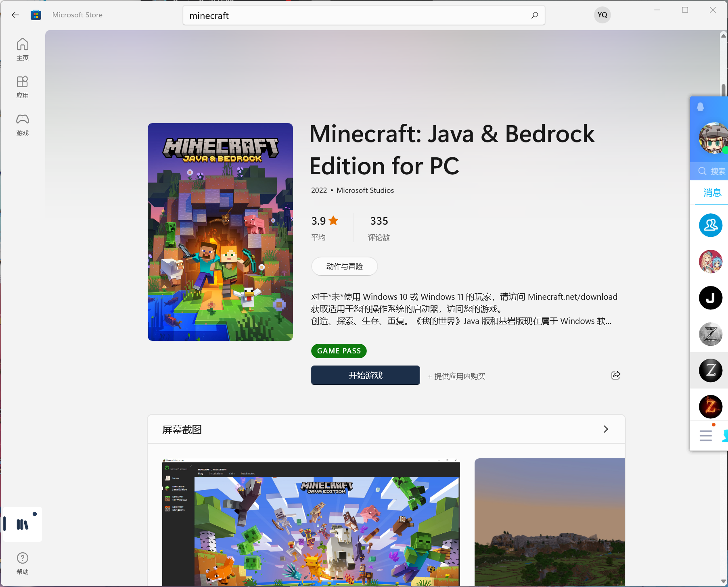Click the Minecraft cover art image
This screenshot has width=728, height=587.
[220, 232]
